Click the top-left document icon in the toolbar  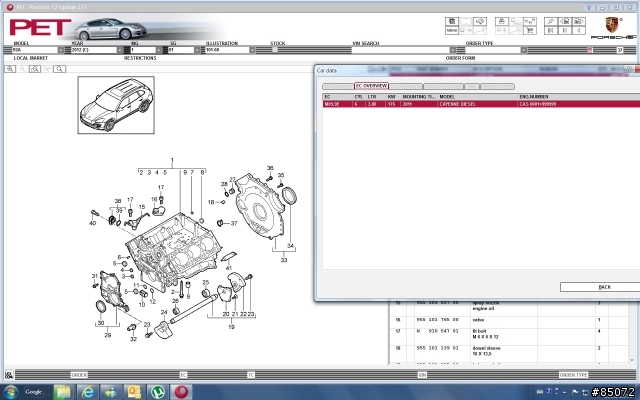click(452, 21)
